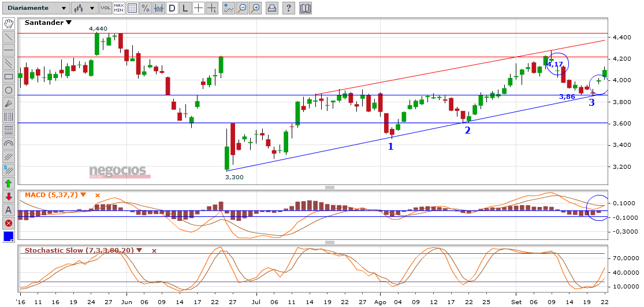Select the horizontal retracement lines tool
Viewport: 644px width, 307px height.
[x=9, y=130]
